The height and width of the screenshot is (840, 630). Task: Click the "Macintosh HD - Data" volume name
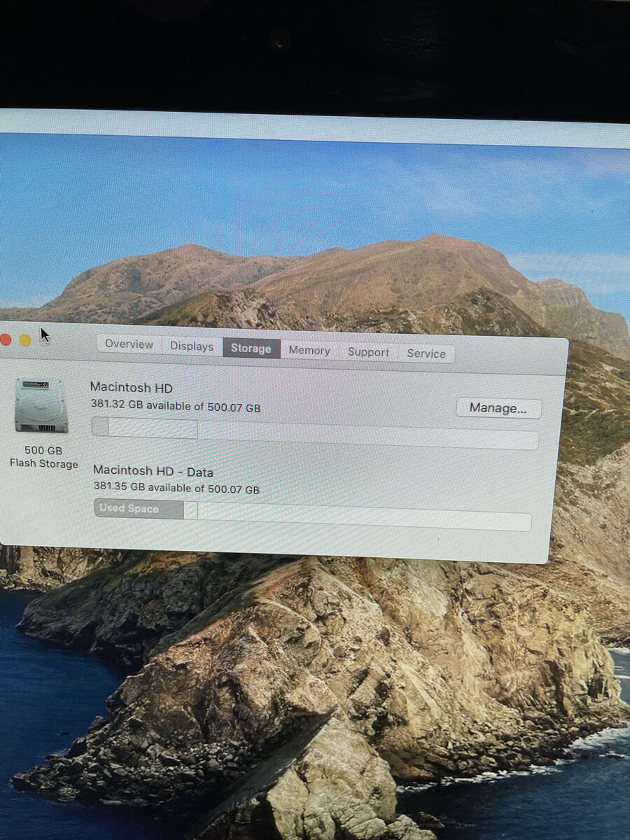click(x=153, y=472)
